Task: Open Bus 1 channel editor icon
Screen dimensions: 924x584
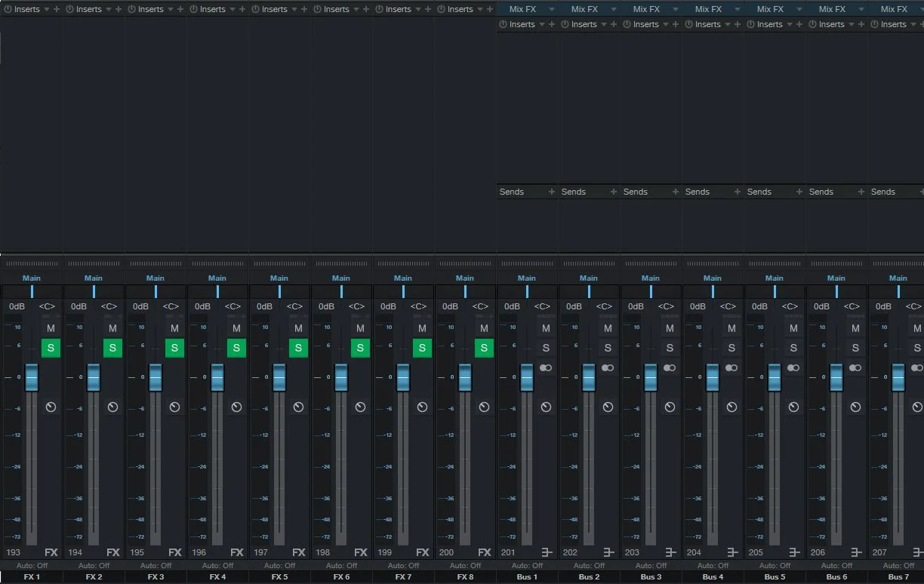Action: pos(546,407)
